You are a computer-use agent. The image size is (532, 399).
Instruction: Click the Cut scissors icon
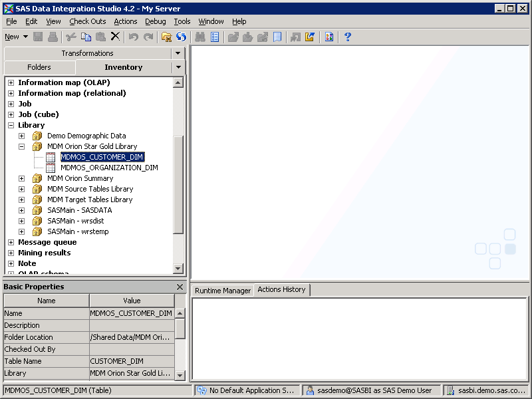[70, 37]
